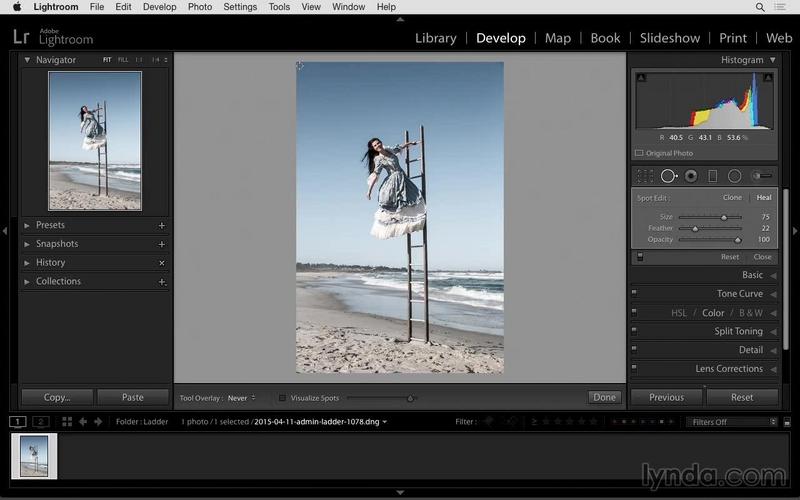Check the Original Photo box
Image resolution: width=800 pixels, height=500 pixels.
pos(639,153)
